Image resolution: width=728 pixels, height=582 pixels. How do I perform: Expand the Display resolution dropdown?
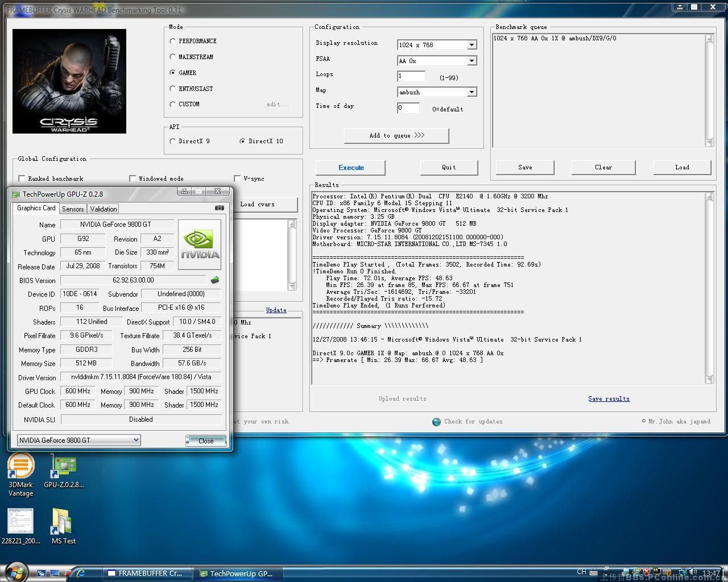pos(471,45)
